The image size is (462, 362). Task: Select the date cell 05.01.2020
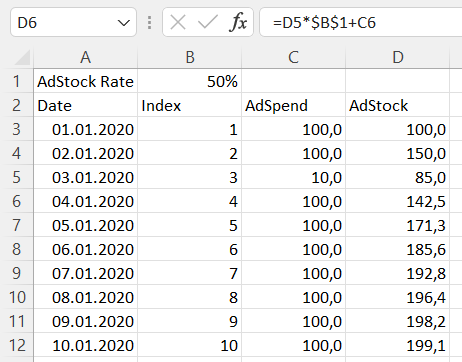pyautogui.click(x=86, y=225)
